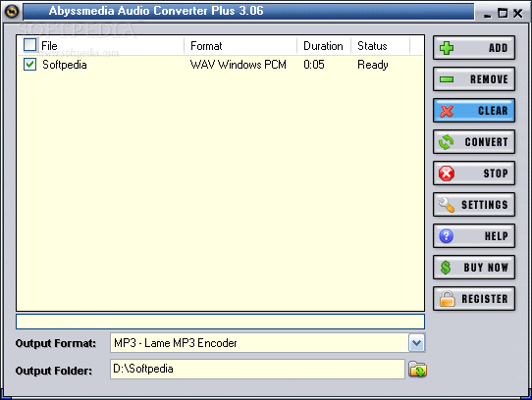This screenshot has width=532, height=400.
Task: Select the Softpedia file name
Action: pos(65,65)
